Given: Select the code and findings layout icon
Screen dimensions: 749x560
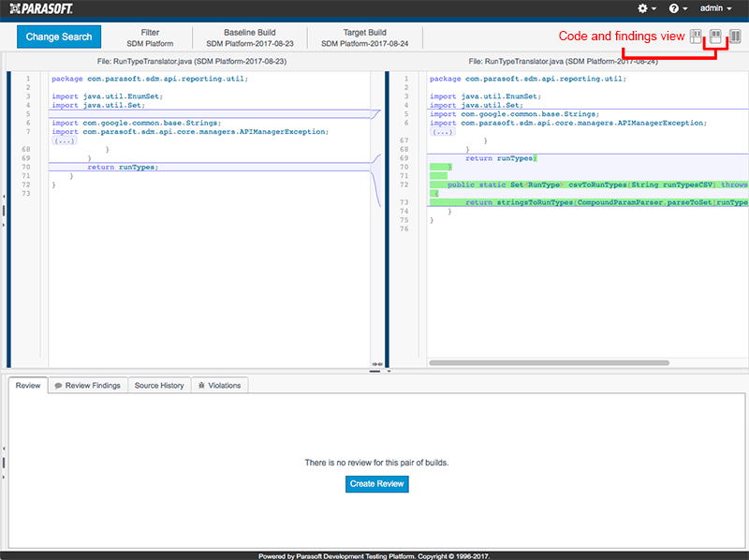Looking at the screenshot, I should [715, 36].
